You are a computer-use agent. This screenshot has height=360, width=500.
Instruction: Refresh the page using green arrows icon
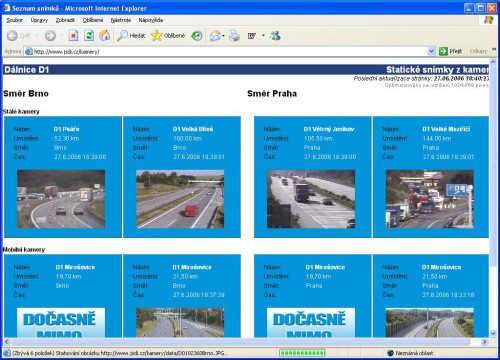[89, 35]
